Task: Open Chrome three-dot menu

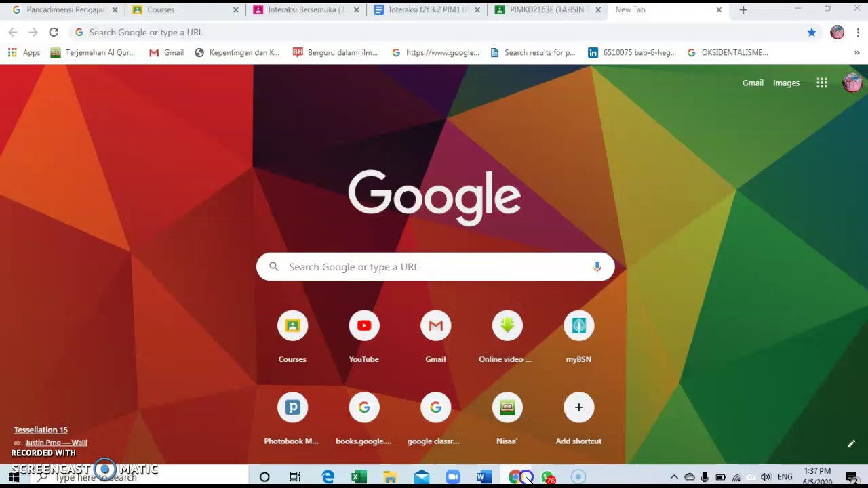Action: [x=858, y=32]
